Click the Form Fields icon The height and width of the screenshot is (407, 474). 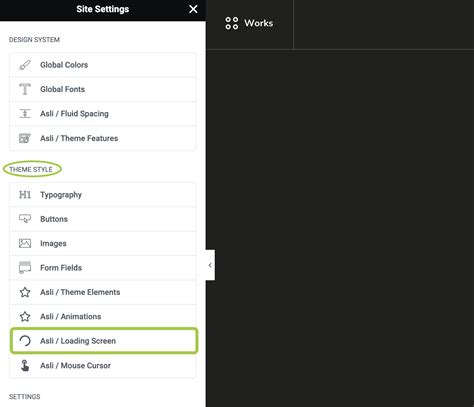coord(25,268)
